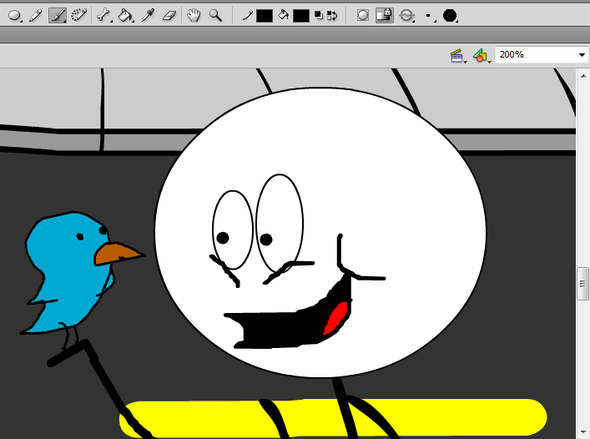Click the blue bird on stage

(x=71, y=273)
